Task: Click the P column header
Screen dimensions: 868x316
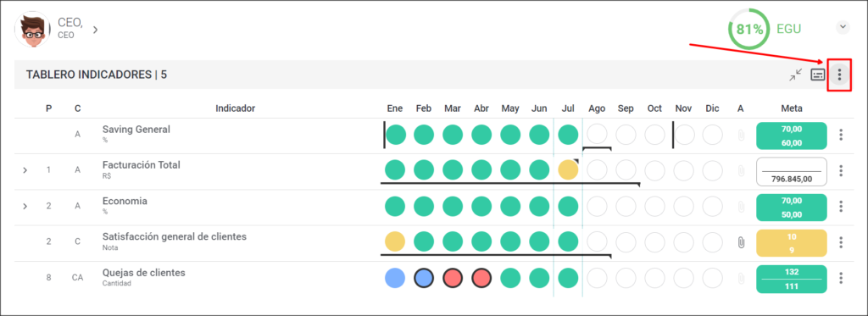Action: [x=48, y=108]
